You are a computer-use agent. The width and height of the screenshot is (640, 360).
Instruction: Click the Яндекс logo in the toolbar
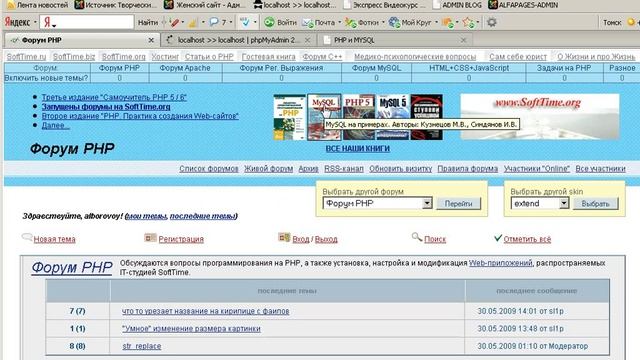pos(18,22)
